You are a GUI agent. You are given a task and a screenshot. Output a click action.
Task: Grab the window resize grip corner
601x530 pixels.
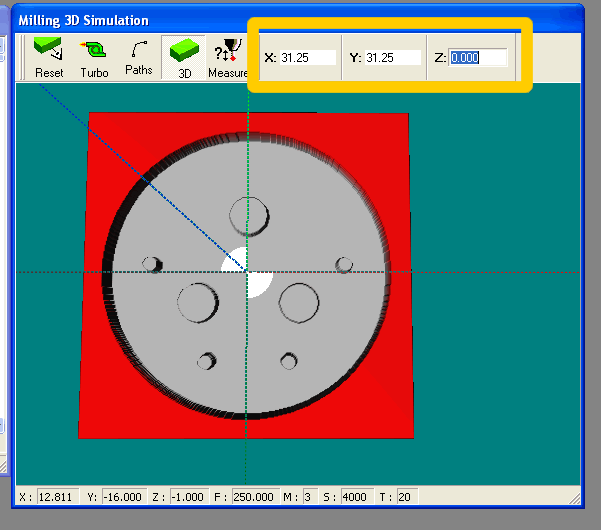575,499
